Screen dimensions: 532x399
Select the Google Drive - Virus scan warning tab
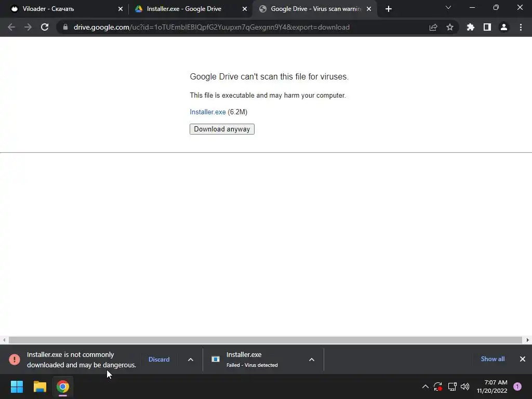[314, 9]
